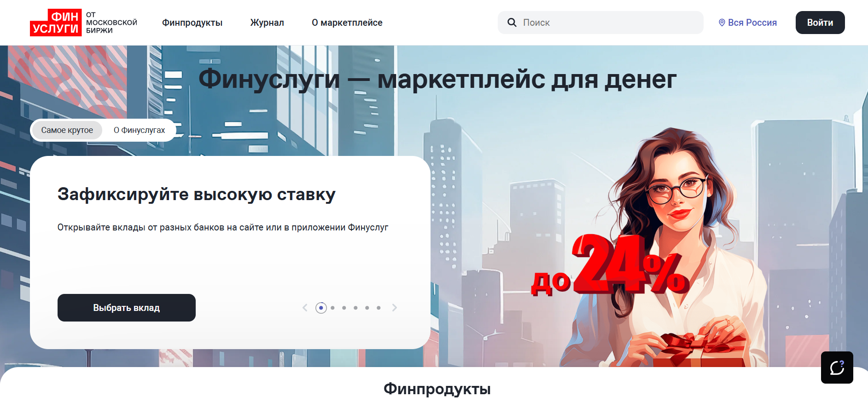Click the Финуслуги logo
The image size is (868, 408).
click(83, 23)
